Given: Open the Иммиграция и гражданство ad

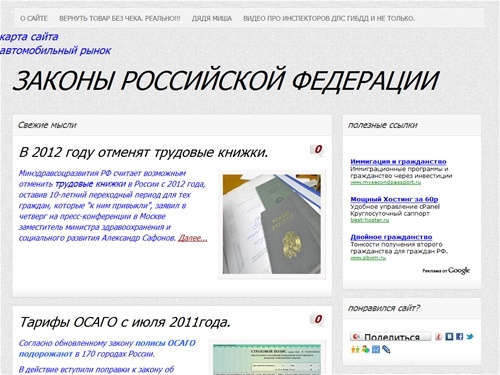Looking at the screenshot, I should pyautogui.click(x=398, y=162).
